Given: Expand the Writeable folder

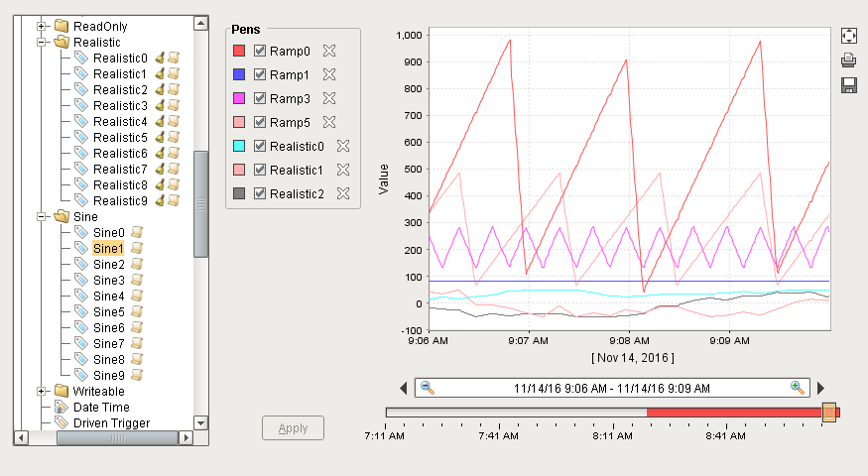Looking at the screenshot, I should 43,391.
